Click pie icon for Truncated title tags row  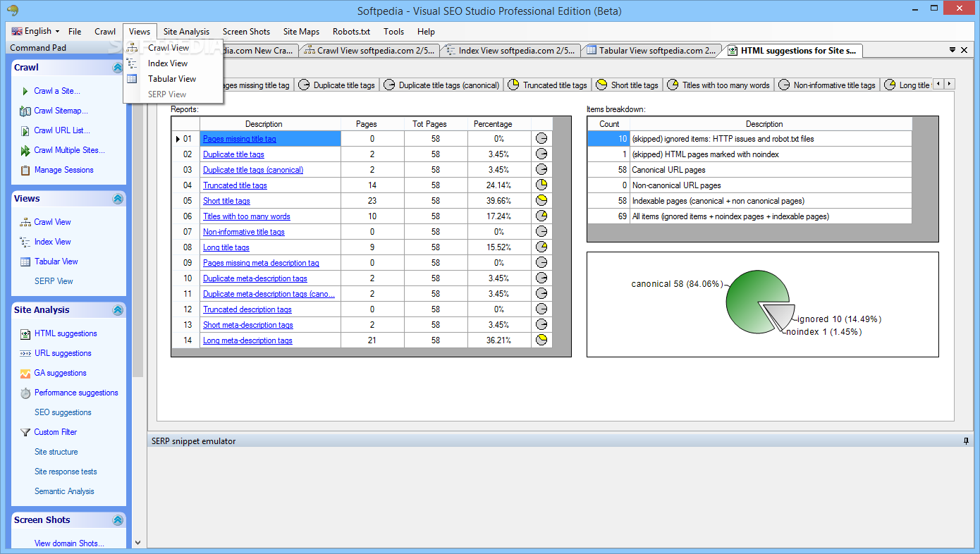tap(541, 185)
